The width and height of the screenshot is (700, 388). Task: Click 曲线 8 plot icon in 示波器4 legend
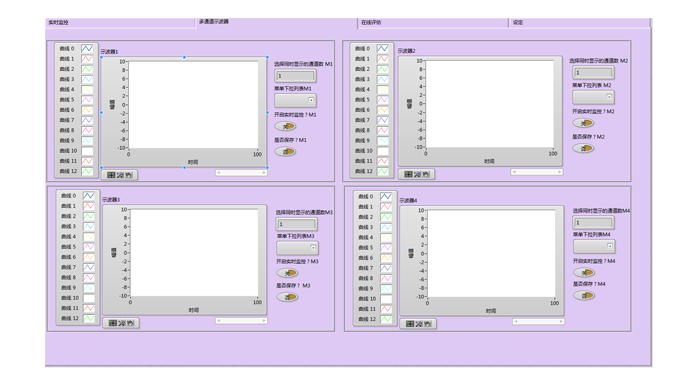coord(386,278)
